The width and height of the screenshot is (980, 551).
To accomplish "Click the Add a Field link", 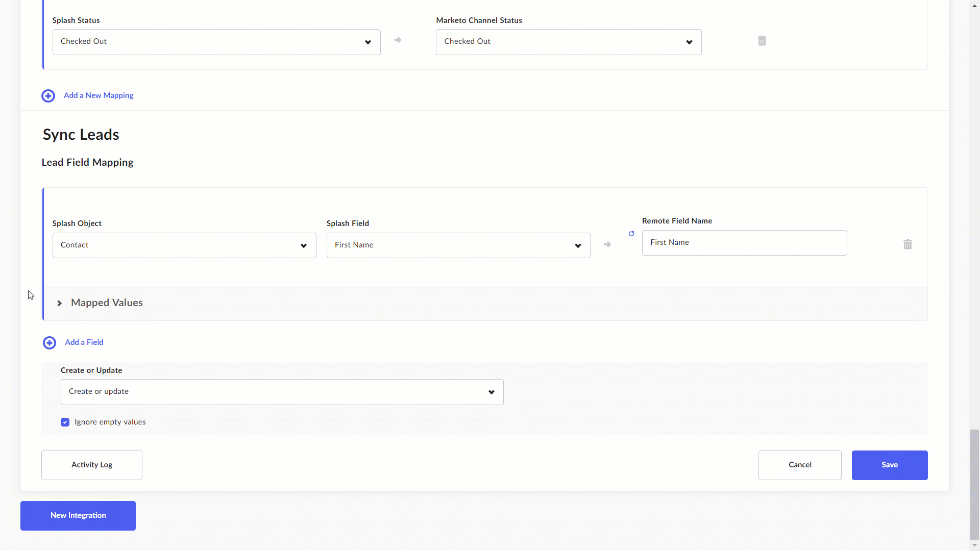I will coord(84,342).
